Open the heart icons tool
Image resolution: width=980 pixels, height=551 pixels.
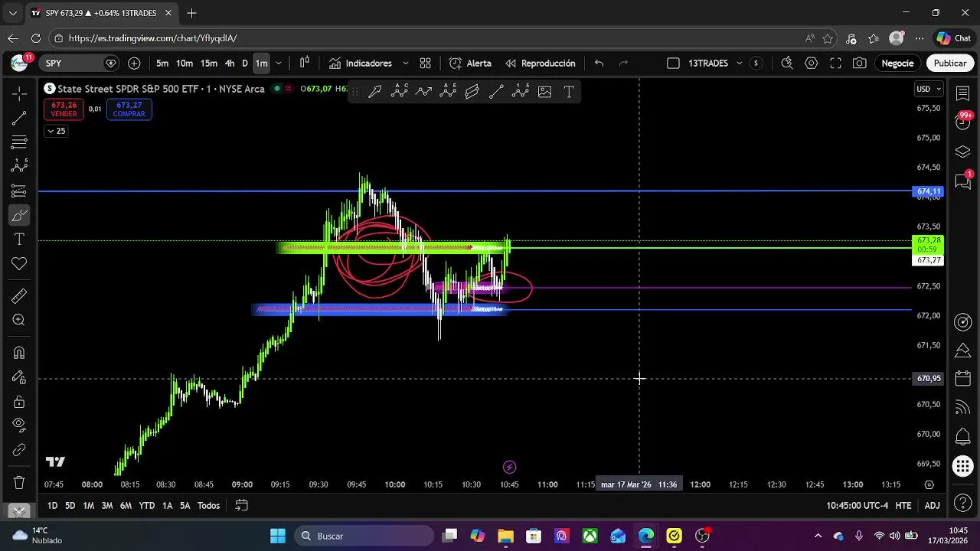pos(19,264)
